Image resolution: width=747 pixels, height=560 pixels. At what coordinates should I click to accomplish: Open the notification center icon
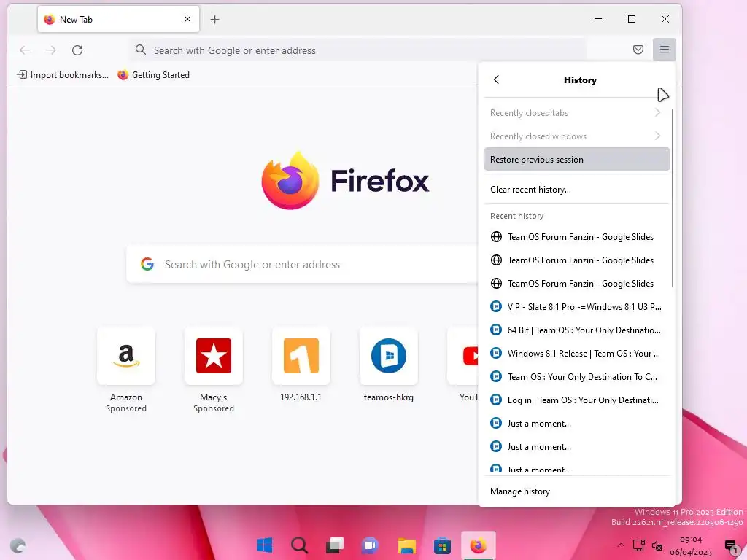click(730, 546)
